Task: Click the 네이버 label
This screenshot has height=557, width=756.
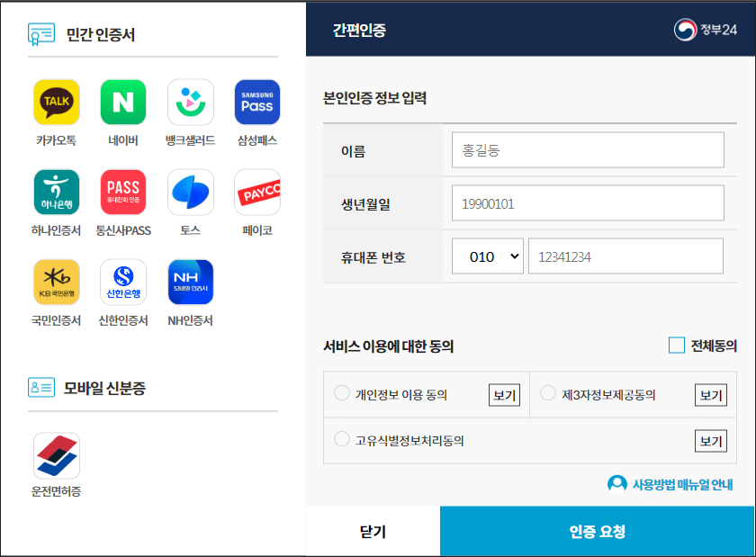Action: (123, 140)
